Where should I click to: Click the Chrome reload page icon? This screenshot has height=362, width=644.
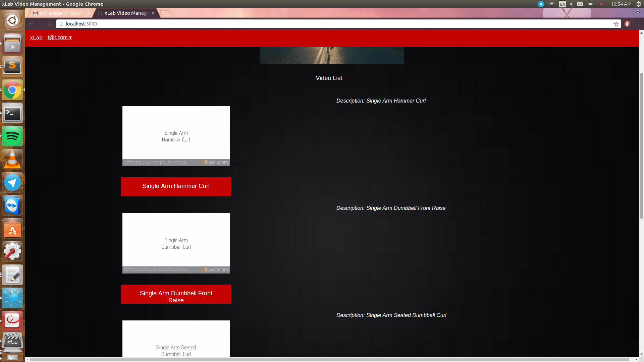coord(50,24)
